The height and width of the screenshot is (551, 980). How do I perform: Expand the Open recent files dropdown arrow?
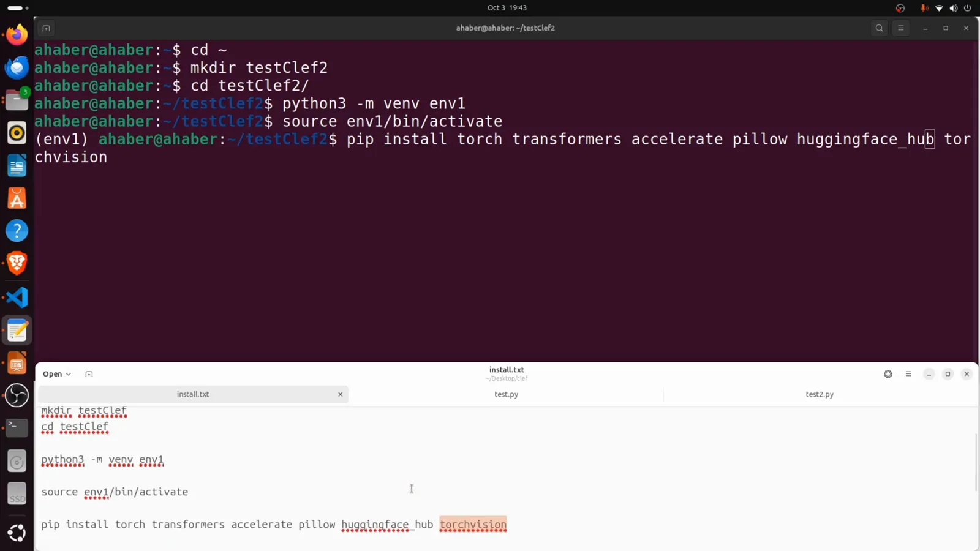coord(69,374)
